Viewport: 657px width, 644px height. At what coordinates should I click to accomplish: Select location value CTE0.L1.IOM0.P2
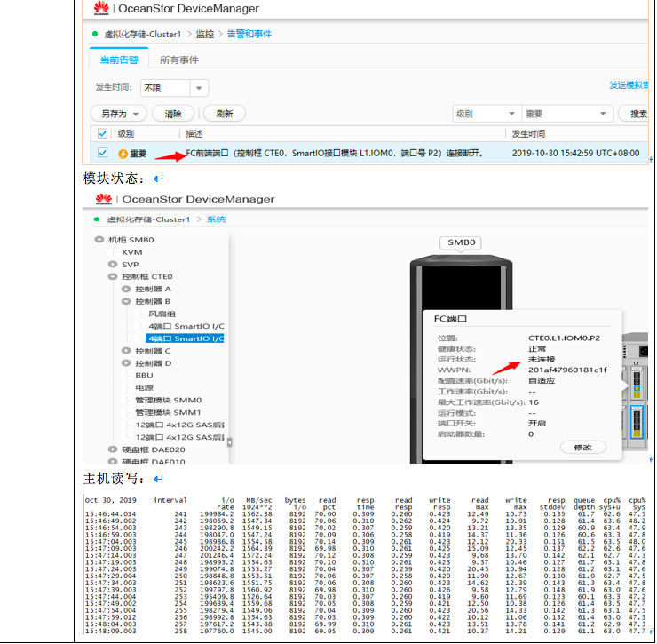point(564,338)
